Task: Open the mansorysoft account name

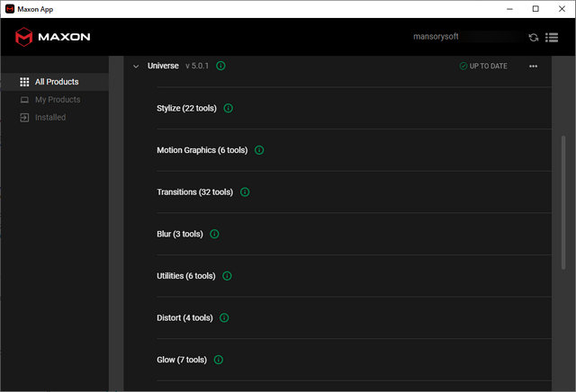Action: 436,36
